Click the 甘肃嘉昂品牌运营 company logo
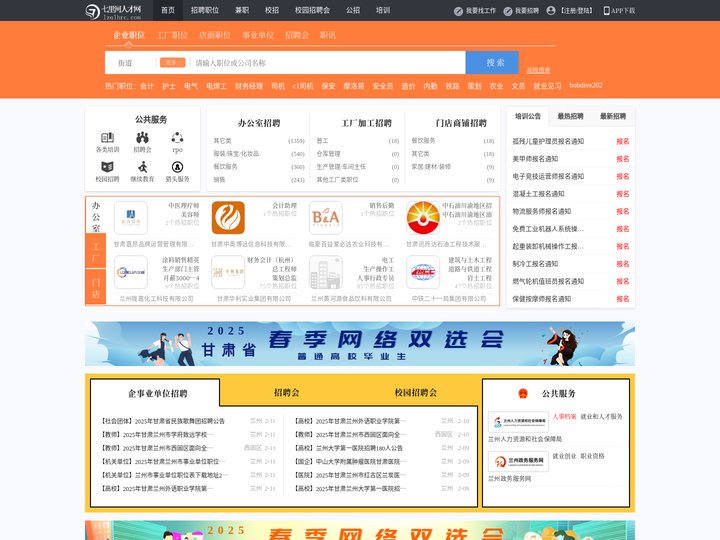Viewport: 720px width, 540px height. (131, 218)
